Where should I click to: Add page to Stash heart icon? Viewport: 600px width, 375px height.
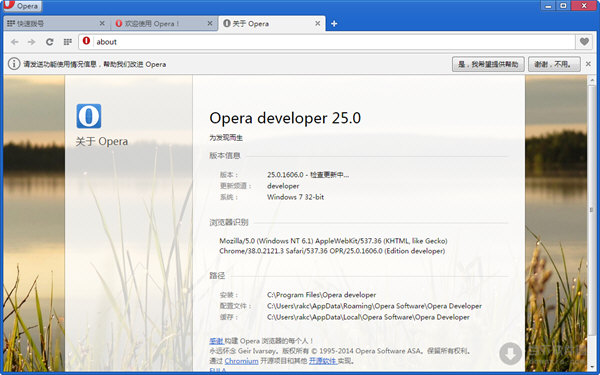(584, 41)
